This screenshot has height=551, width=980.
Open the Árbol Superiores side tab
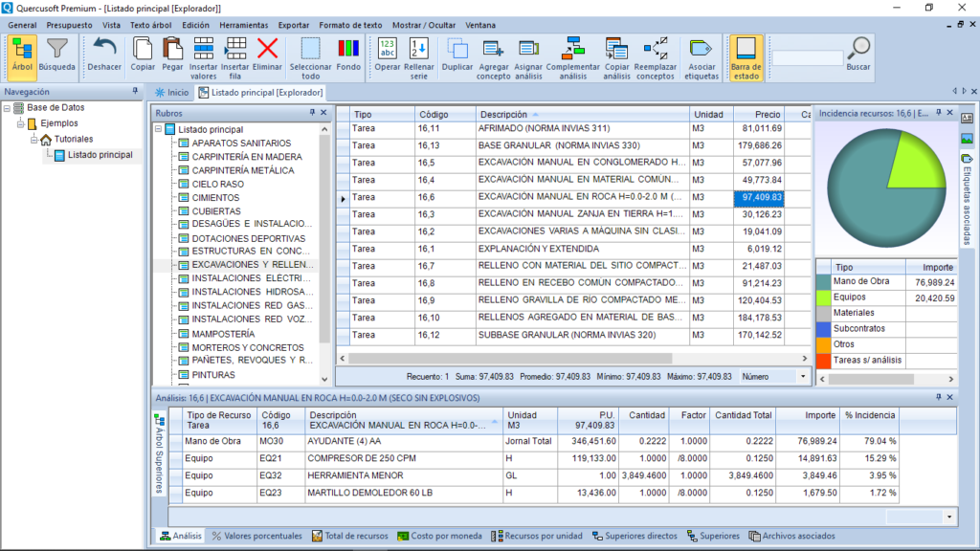click(160, 453)
